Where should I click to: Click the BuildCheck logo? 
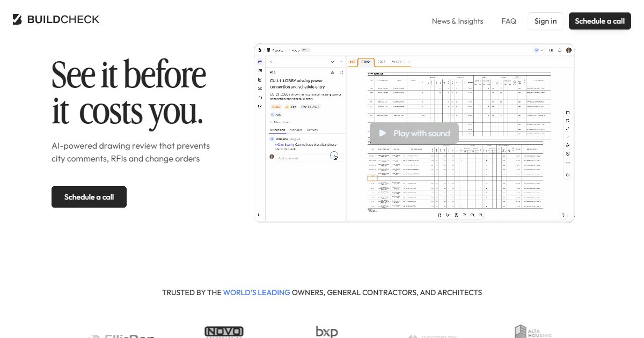coord(54,19)
